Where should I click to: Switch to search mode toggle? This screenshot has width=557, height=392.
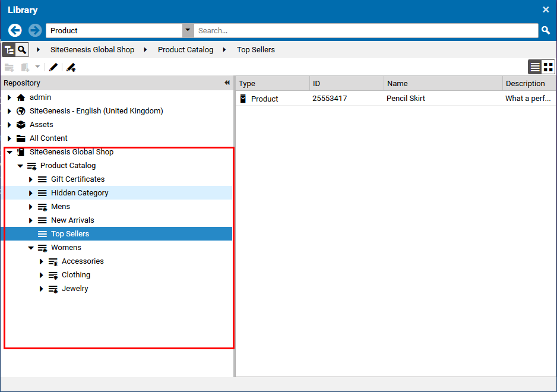[x=22, y=50]
